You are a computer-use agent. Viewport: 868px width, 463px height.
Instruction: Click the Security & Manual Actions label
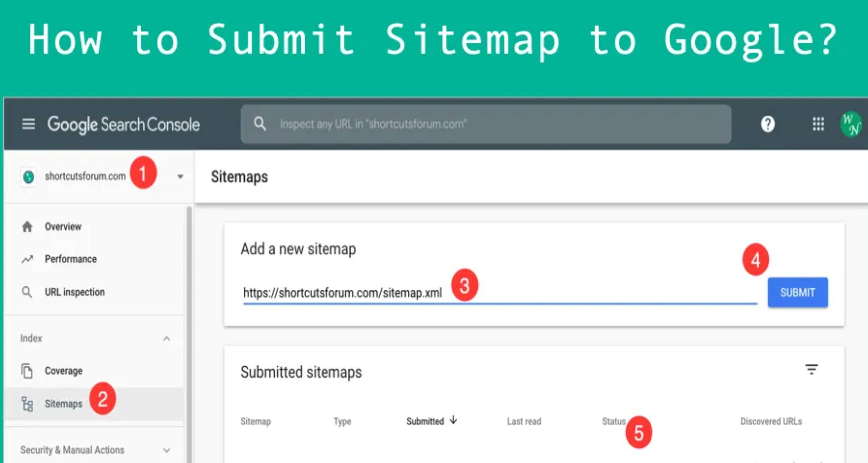(x=72, y=450)
